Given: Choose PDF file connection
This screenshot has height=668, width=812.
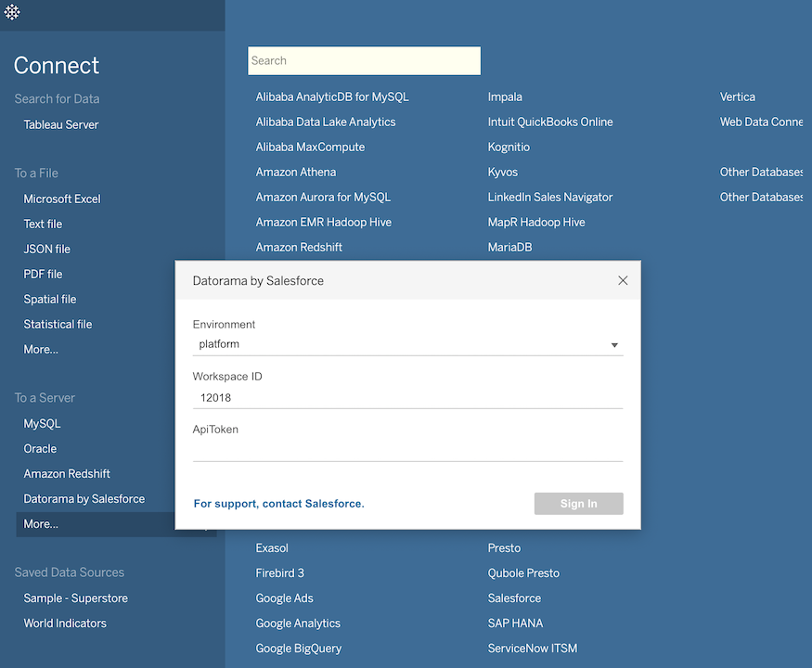Looking at the screenshot, I should 43,275.
